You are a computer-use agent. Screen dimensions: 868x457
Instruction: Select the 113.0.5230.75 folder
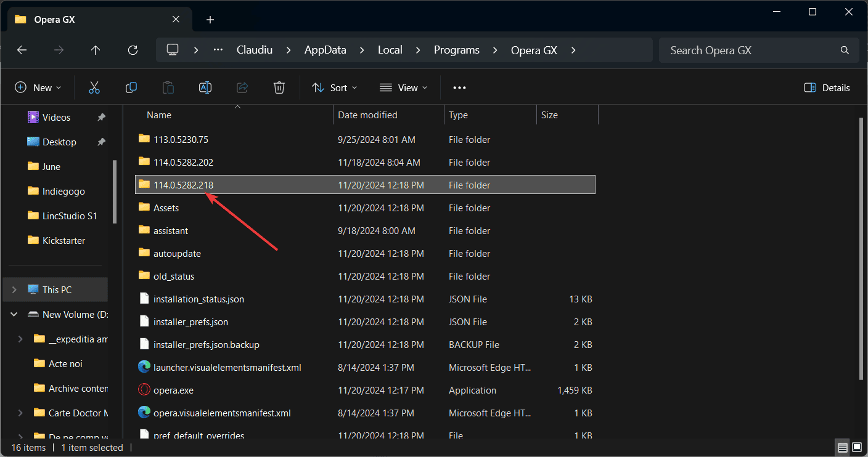pos(365,140)
